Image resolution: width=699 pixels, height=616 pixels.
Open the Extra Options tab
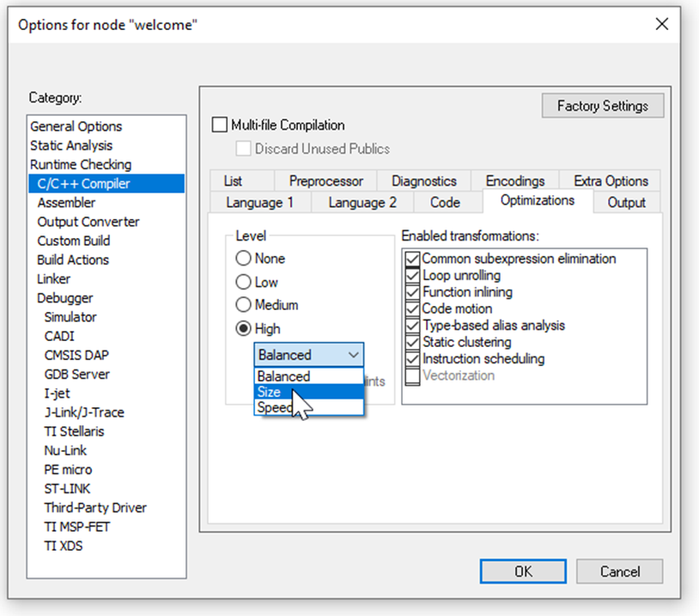(x=611, y=181)
